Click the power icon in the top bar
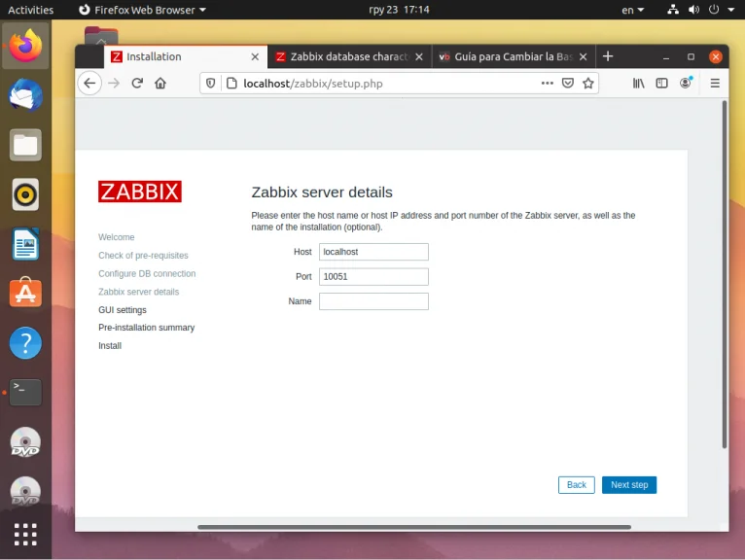This screenshot has height=560, width=745. (714, 10)
